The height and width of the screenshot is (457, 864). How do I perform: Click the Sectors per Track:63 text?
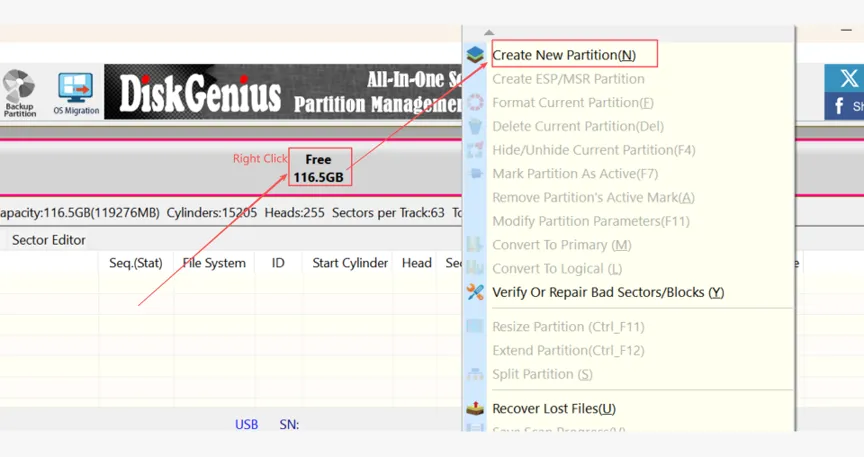[x=388, y=213]
